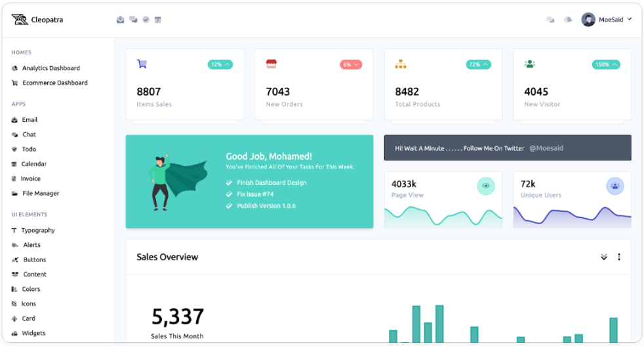Click the check-circle icon in top navbar
Viewport: 644px width, 346px height.
pyautogui.click(x=146, y=20)
